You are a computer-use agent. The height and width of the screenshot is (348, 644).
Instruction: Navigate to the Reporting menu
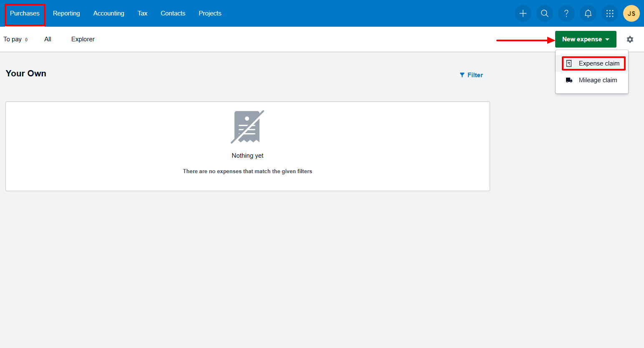pyautogui.click(x=66, y=13)
